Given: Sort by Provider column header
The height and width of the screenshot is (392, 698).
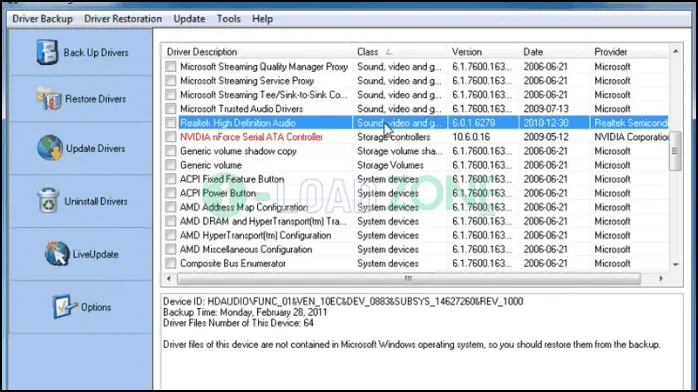Looking at the screenshot, I should (x=629, y=52).
